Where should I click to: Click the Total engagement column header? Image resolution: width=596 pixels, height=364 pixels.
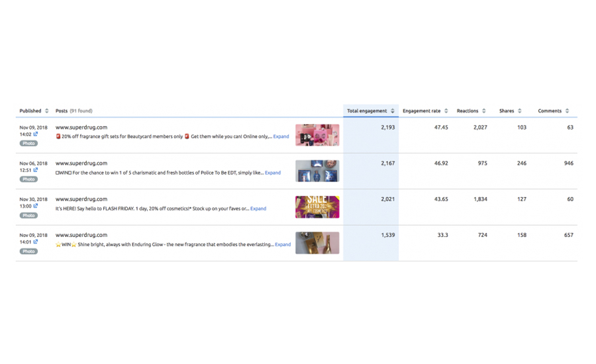pos(367,111)
